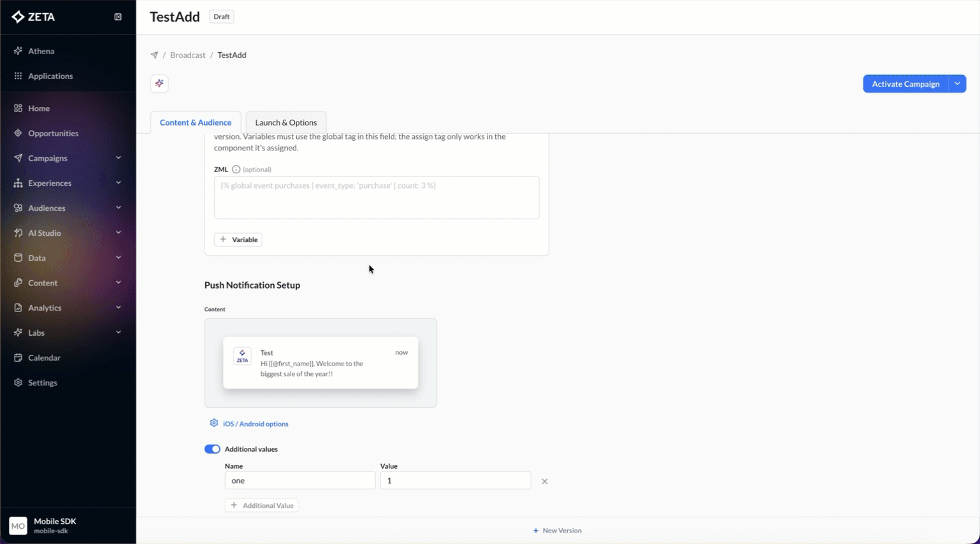Expand the Data menu chevron

(119, 257)
